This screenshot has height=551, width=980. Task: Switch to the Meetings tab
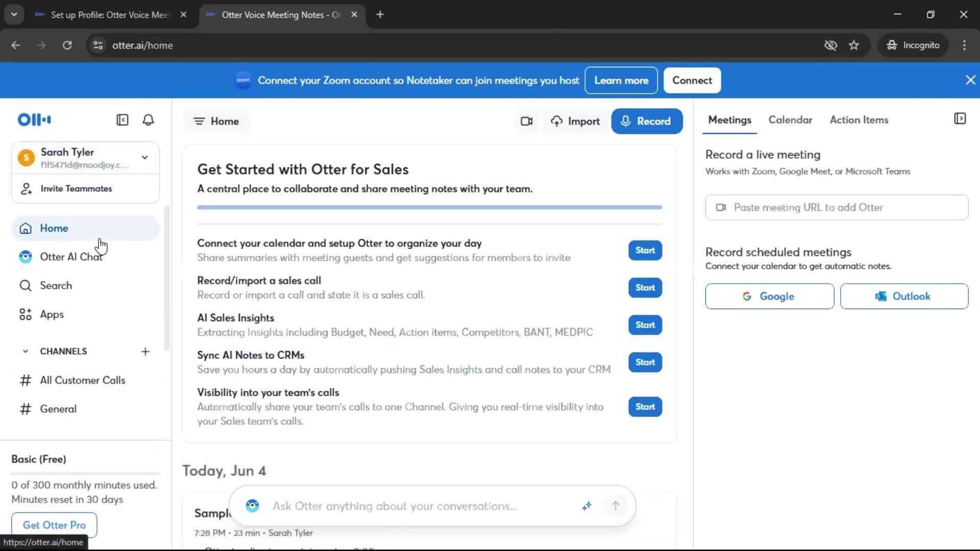coord(729,120)
